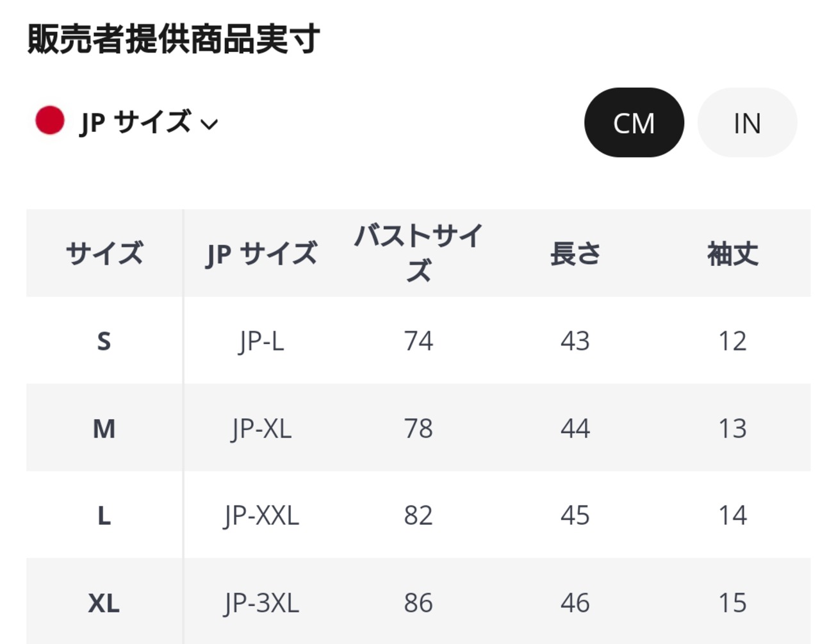Switch units to CM
The height and width of the screenshot is (644, 820).
634,122
